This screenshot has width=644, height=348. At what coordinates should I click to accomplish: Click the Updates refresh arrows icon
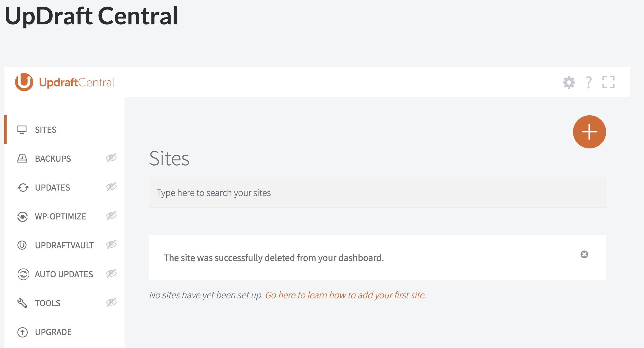[x=23, y=188]
